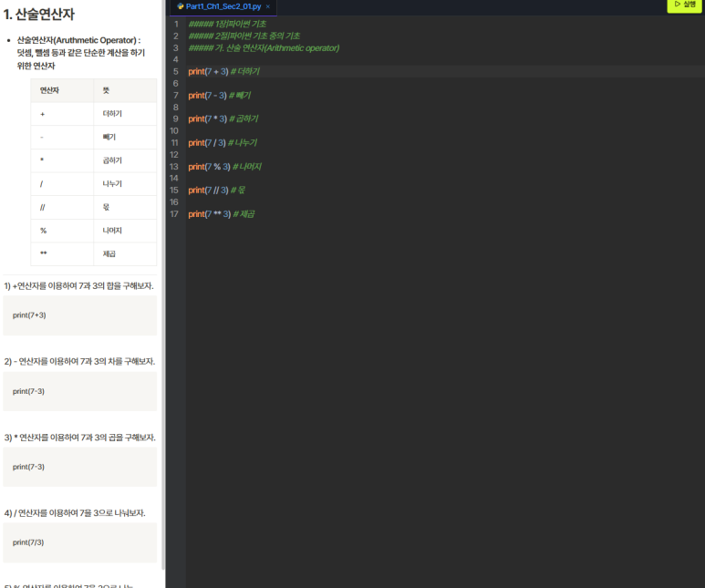Click exercise 1) +연산자 instruction text
This screenshot has width=705, height=588.
click(x=79, y=286)
